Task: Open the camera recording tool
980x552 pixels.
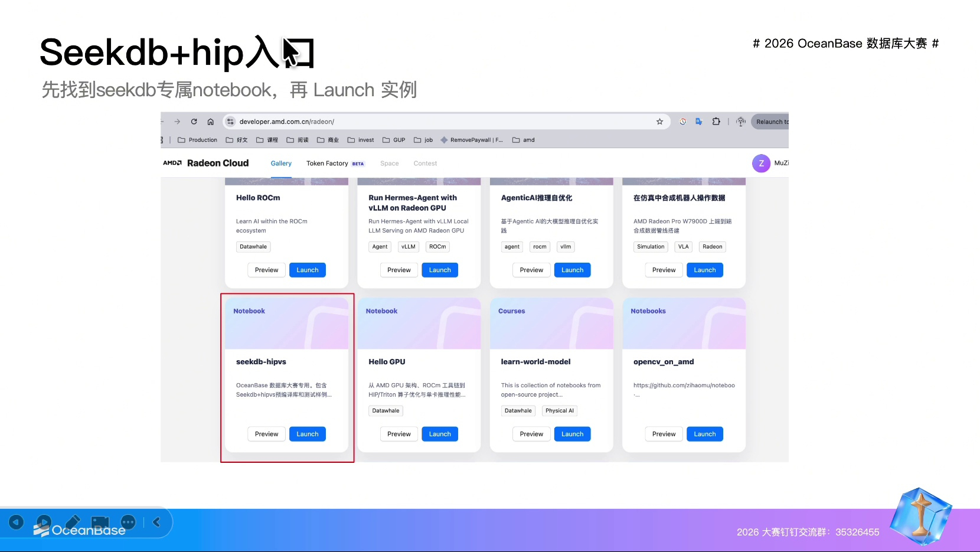Action: point(100,522)
